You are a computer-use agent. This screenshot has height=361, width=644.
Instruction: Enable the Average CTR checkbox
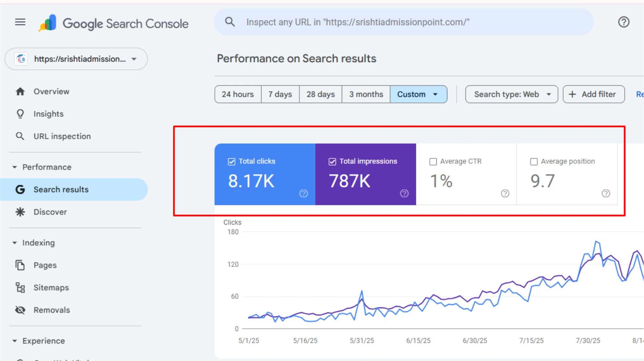(433, 162)
